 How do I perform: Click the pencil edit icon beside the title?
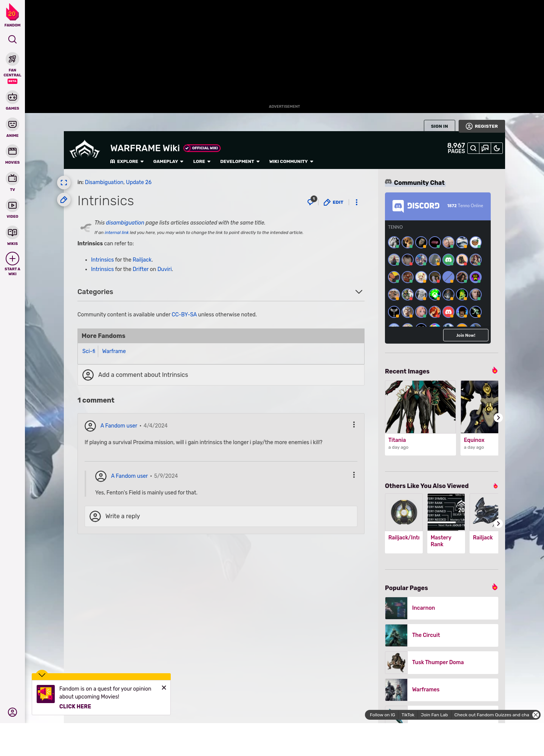[x=64, y=200]
